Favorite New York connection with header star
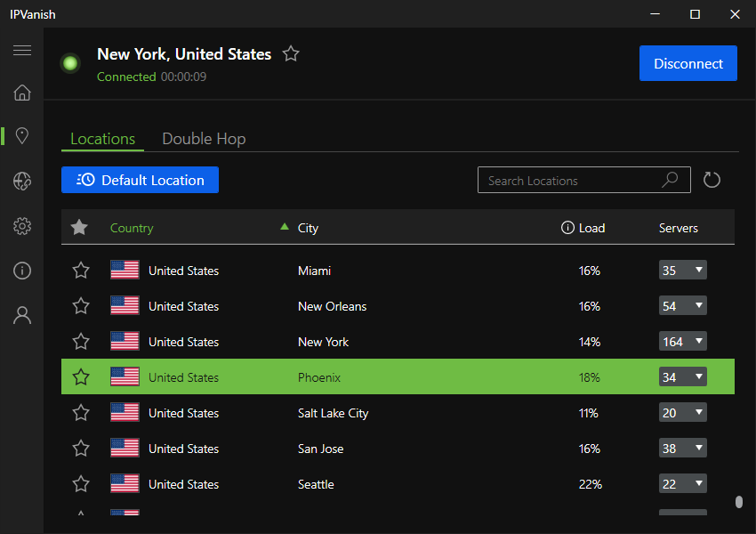This screenshot has width=756, height=534. tap(291, 53)
